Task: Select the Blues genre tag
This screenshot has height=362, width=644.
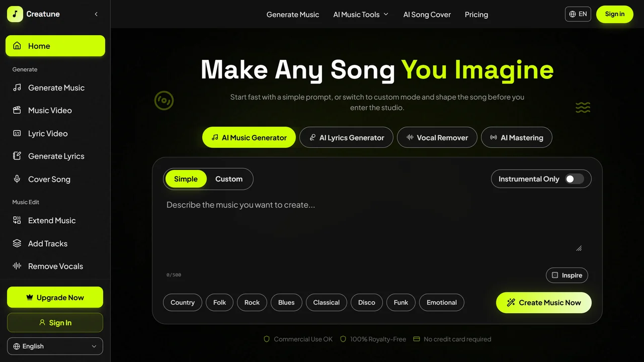Action: click(286, 302)
